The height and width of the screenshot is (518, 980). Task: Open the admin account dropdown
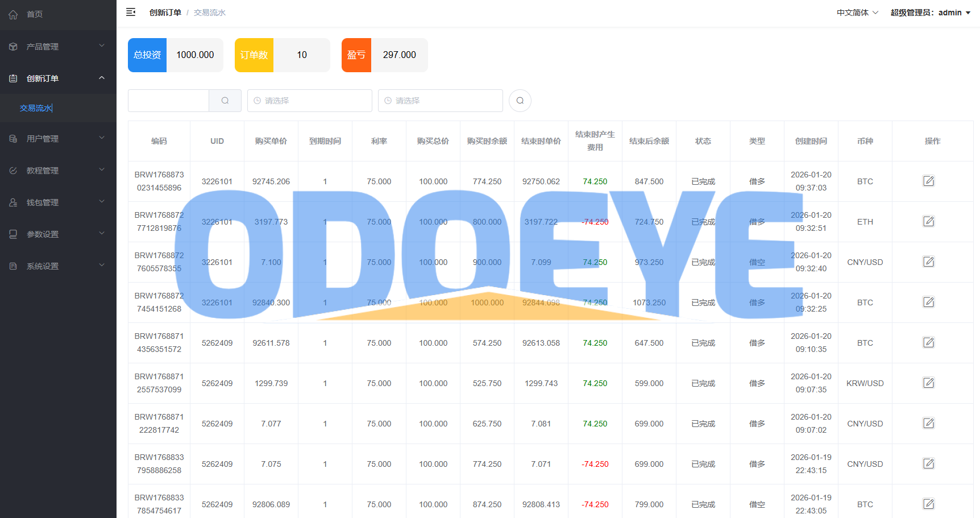(931, 13)
